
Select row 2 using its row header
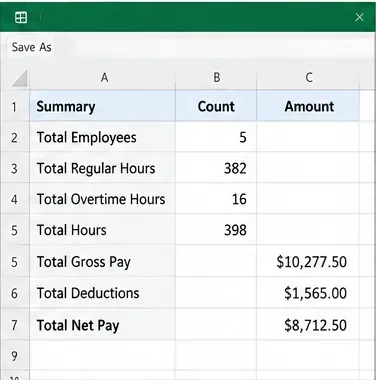[x=14, y=137]
